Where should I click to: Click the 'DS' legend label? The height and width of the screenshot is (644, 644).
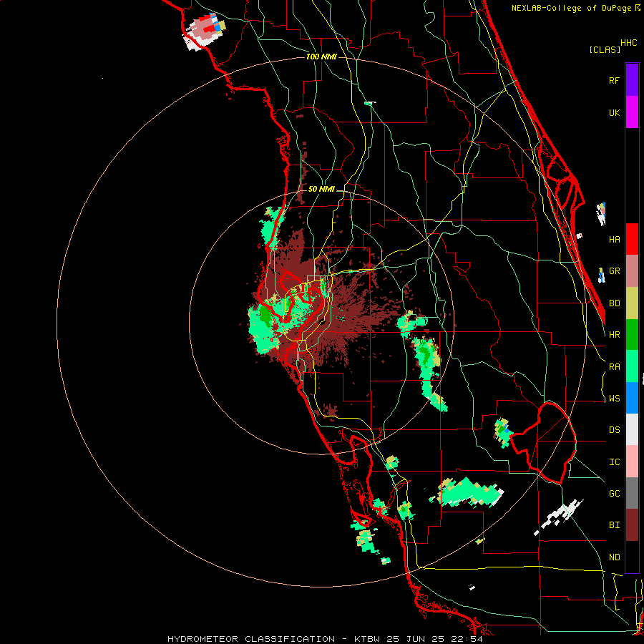click(615, 430)
